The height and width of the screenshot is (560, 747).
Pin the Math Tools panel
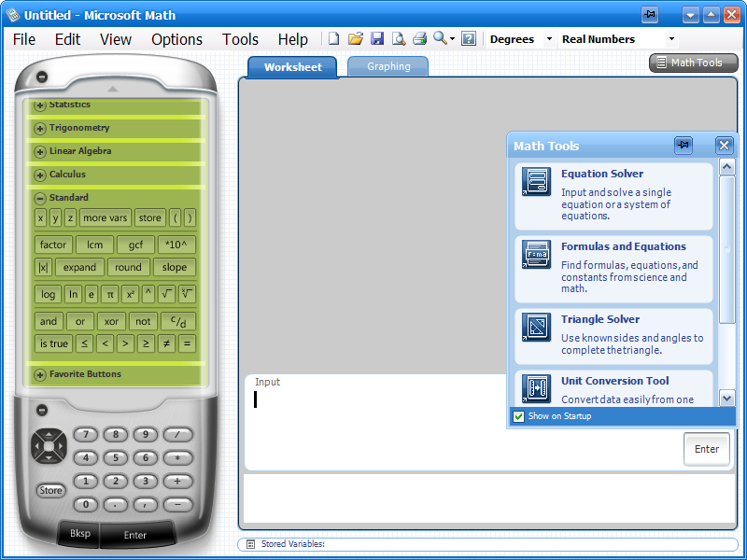click(x=684, y=146)
